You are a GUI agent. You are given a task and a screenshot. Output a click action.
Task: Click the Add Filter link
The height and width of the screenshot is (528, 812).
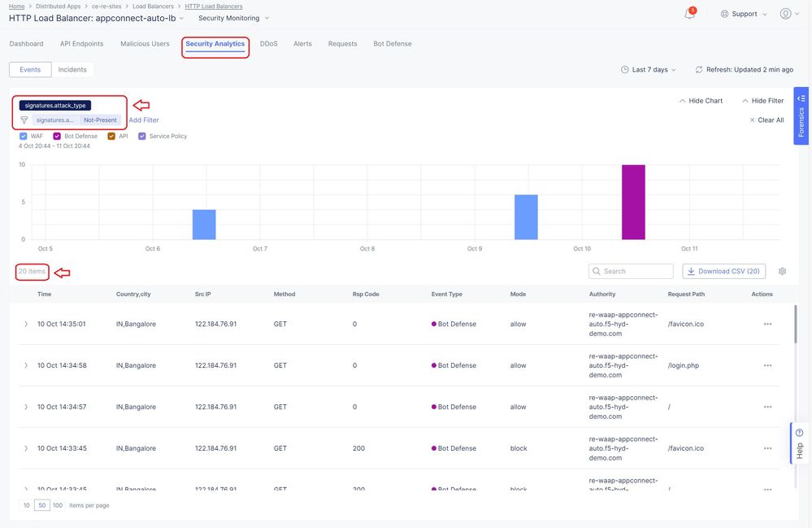[x=144, y=120]
